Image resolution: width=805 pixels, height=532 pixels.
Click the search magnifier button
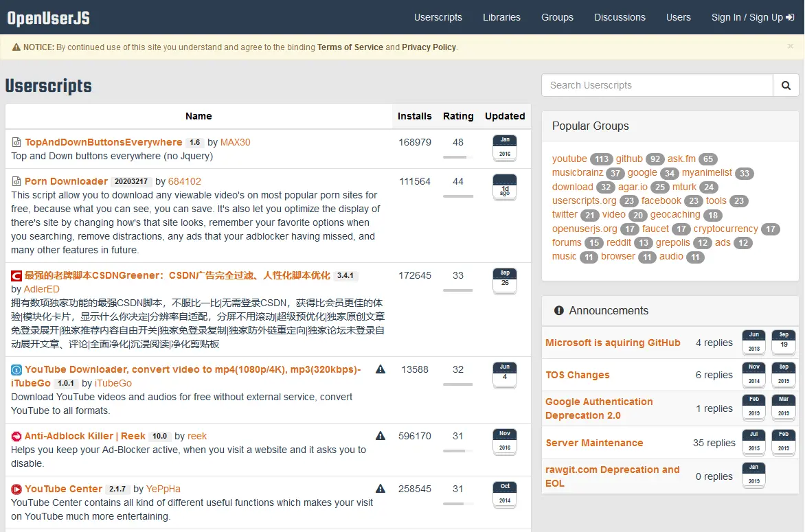786,85
